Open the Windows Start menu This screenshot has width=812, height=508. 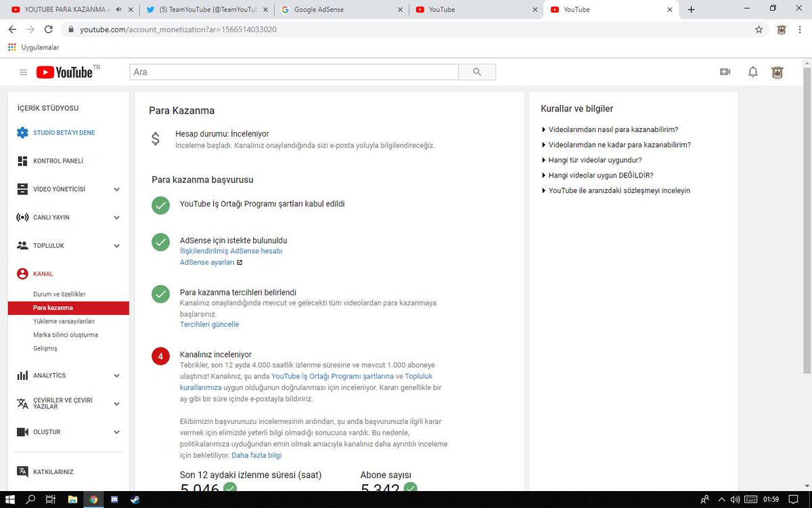(10, 499)
